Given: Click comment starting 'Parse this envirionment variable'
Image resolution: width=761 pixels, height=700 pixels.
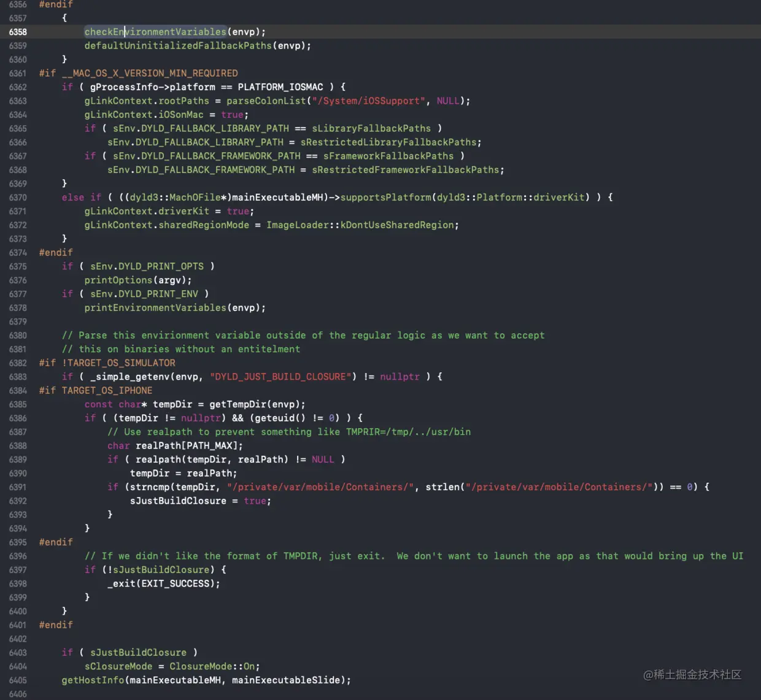Looking at the screenshot, I should (303, 336).
